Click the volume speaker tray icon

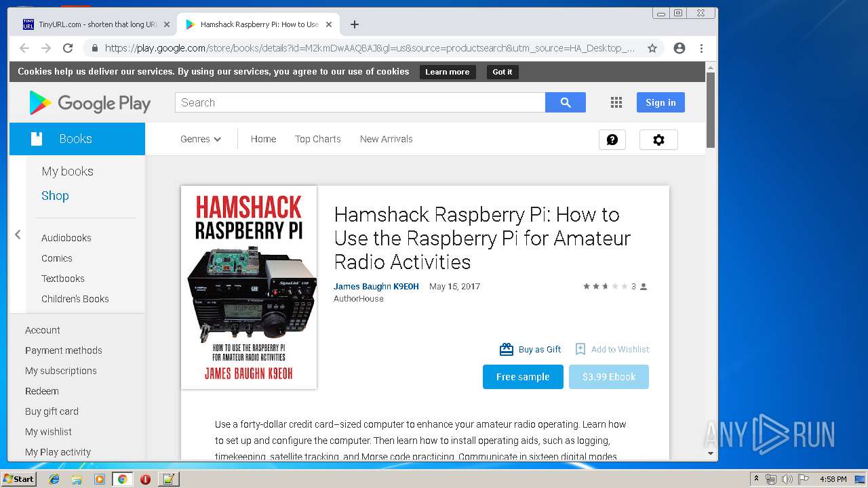(x=787, y=479)
